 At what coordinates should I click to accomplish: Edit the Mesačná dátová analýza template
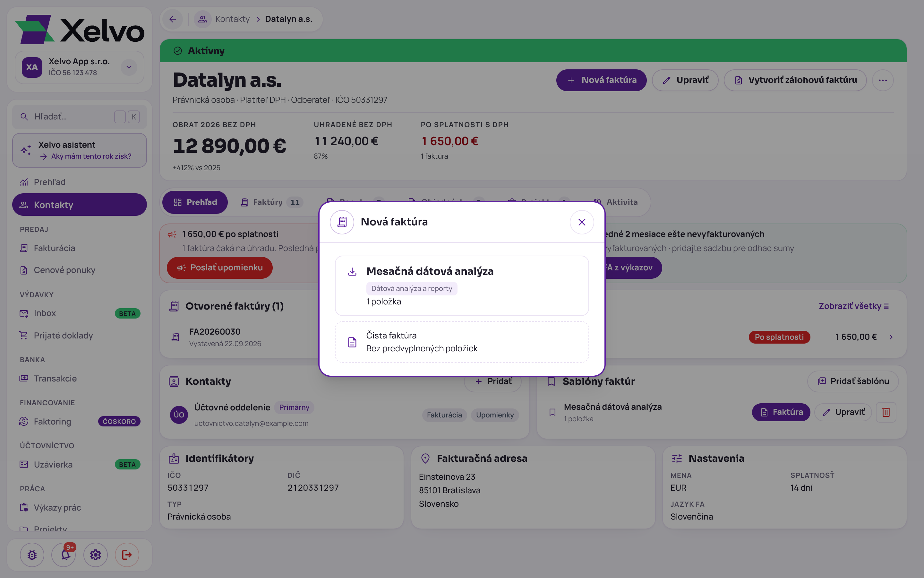[x=843, y=412]
